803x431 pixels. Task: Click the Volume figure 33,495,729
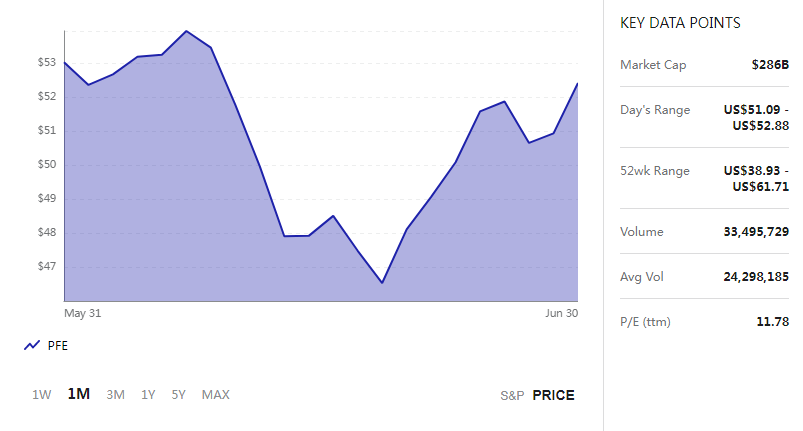click(756, 232)
